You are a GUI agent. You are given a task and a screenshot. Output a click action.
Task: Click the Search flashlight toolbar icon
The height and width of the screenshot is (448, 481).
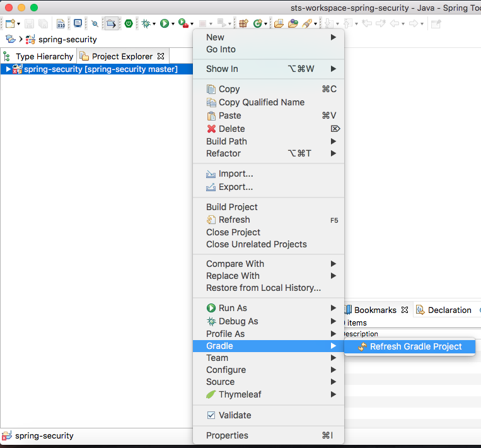coord(307,23)
